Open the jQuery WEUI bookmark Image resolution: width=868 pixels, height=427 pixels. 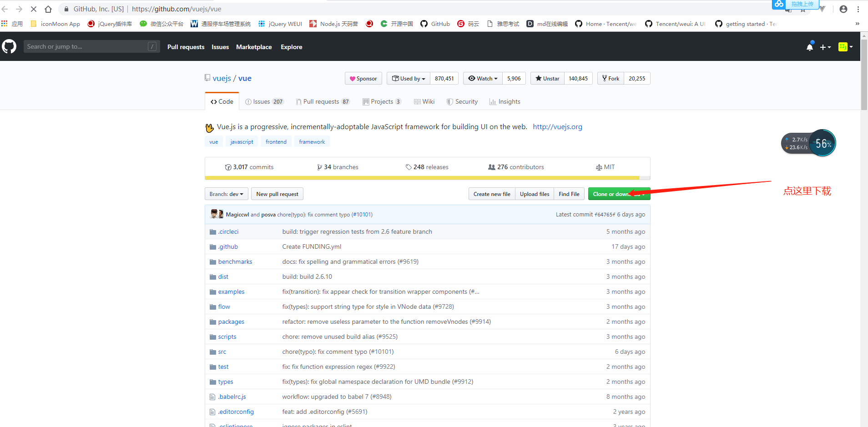click(x=280, y=24)
